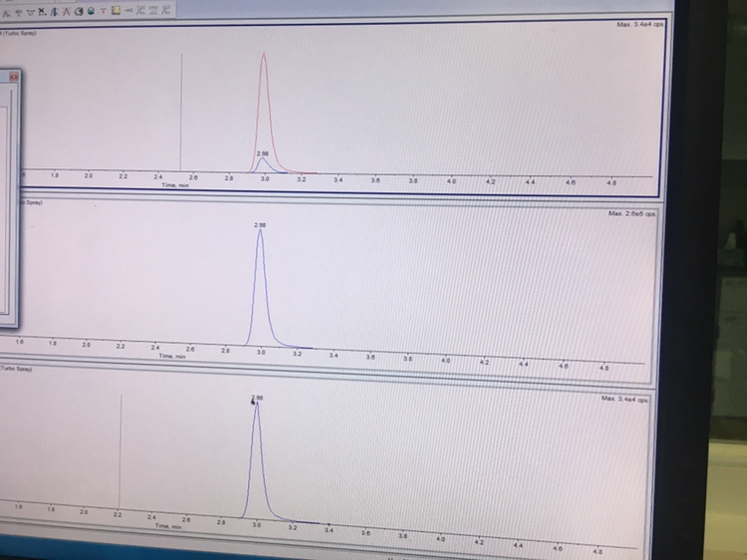Click the vertical marker line in the bottom pane
The image size is (747, 560).
pos(121,451)
